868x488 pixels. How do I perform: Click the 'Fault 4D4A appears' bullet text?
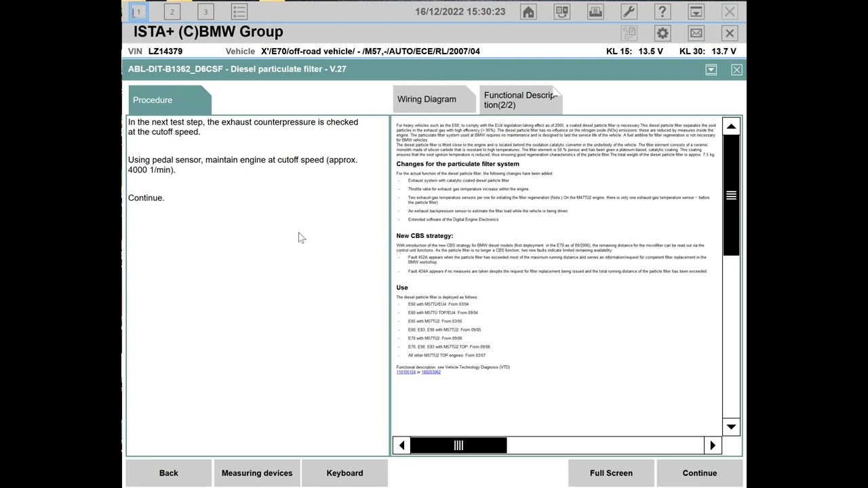[x=557, y=272]
